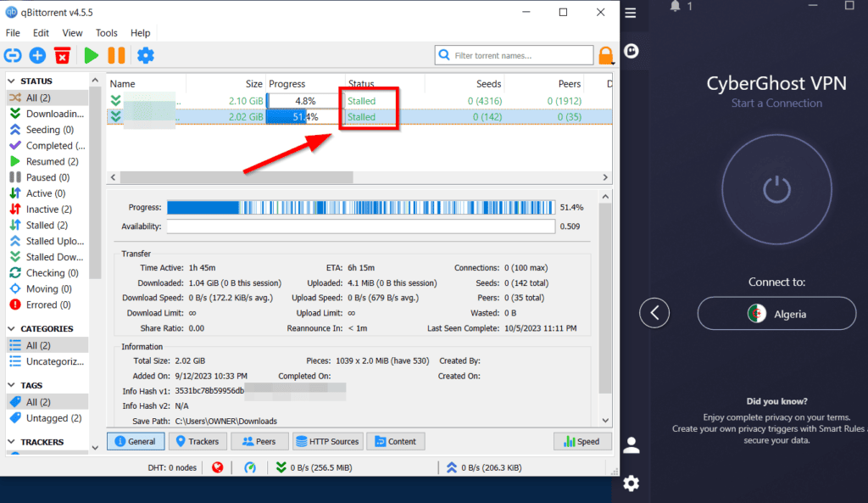Screen dimensions: 868x503
Task: Open the Speed panel button
Action: click(x=582, y=441)
